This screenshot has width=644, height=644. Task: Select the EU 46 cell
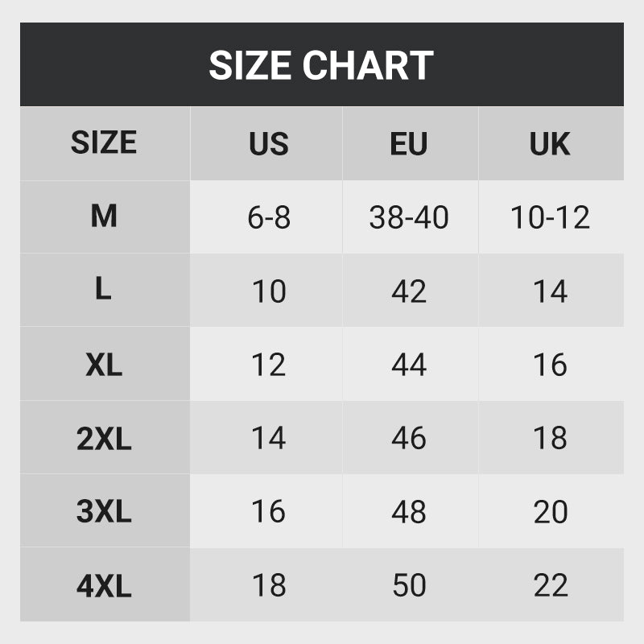click(x=409, y=439)
